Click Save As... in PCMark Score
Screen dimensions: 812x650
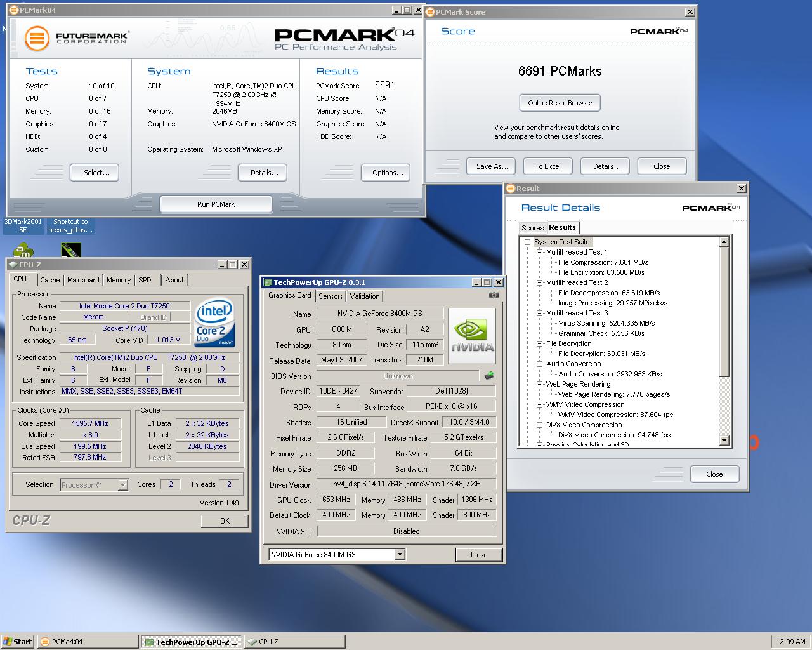tap(492, 166)
